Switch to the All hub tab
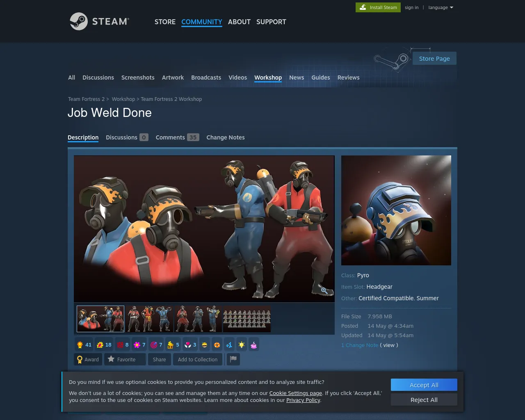525x420 pixels. click(71, 78)
